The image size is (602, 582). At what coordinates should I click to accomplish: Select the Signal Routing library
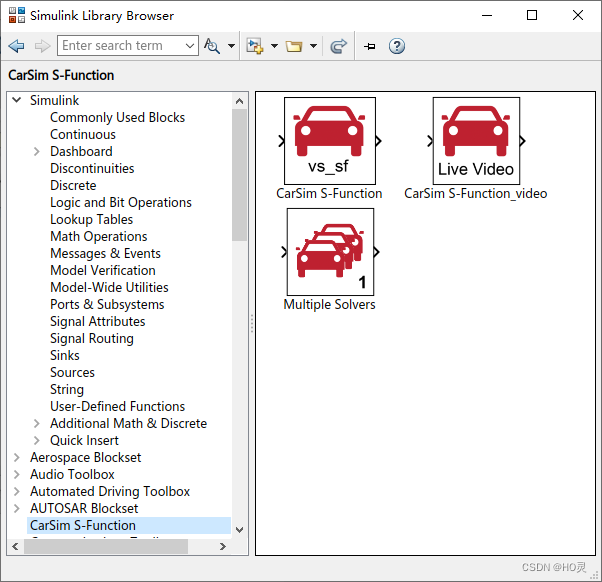pos(92,338)
